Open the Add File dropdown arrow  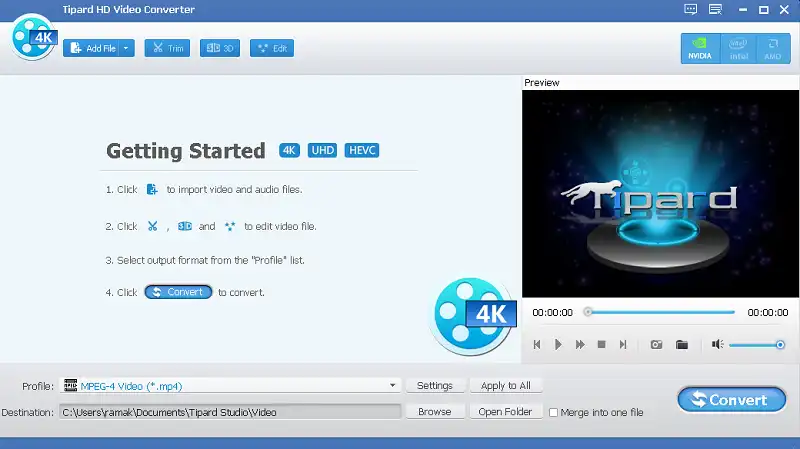(127, 48)
